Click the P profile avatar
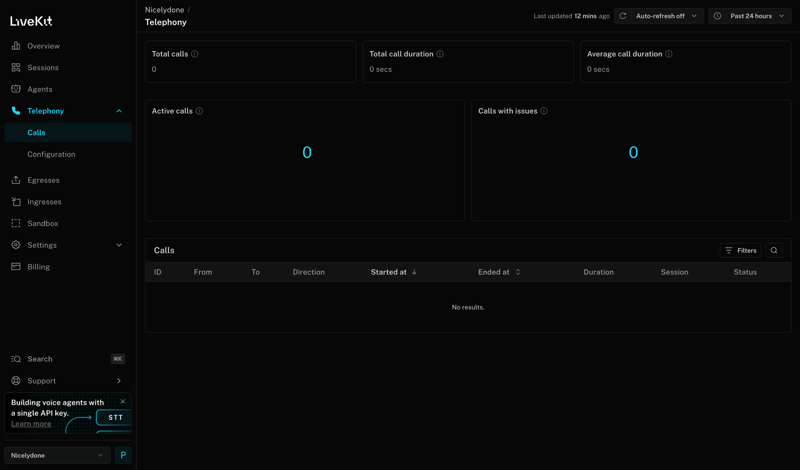Image resolution: width=800 pixels, height=470 pixels. [x=123, y=456]
